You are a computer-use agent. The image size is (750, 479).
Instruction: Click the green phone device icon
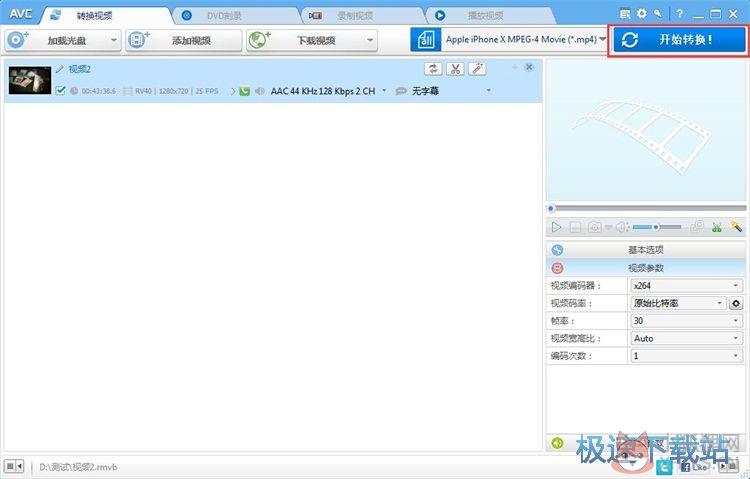point(244,91)
